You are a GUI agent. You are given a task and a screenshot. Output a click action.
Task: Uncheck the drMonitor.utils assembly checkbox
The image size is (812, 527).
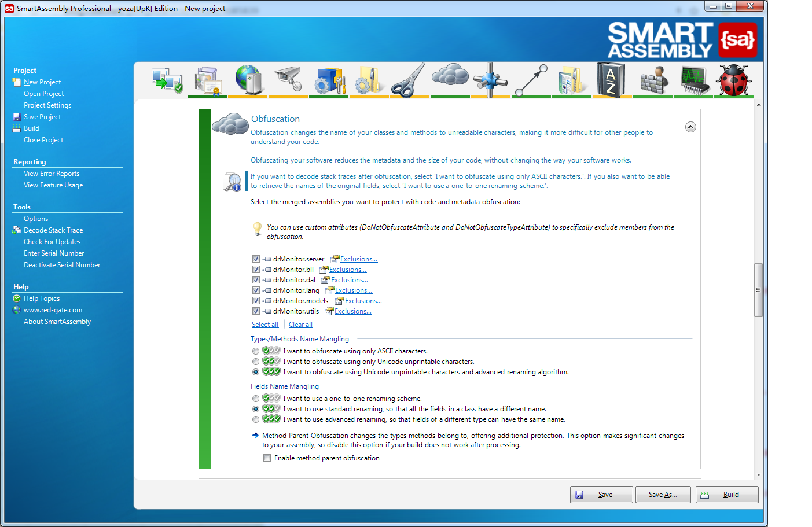256,311
